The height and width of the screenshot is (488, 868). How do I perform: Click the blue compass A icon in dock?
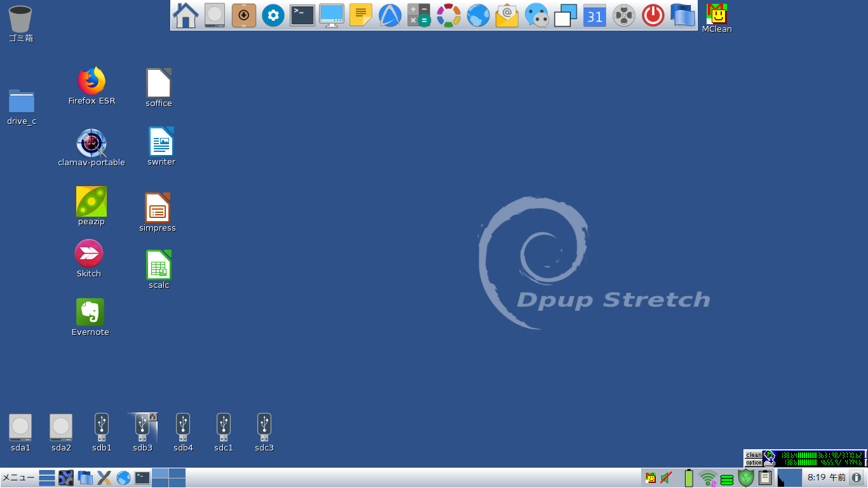(390, 15)
